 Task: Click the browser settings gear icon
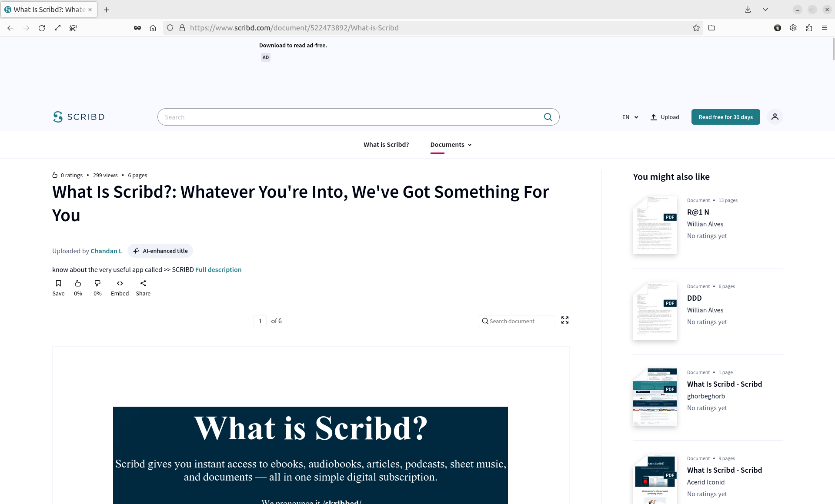[793, 28]
